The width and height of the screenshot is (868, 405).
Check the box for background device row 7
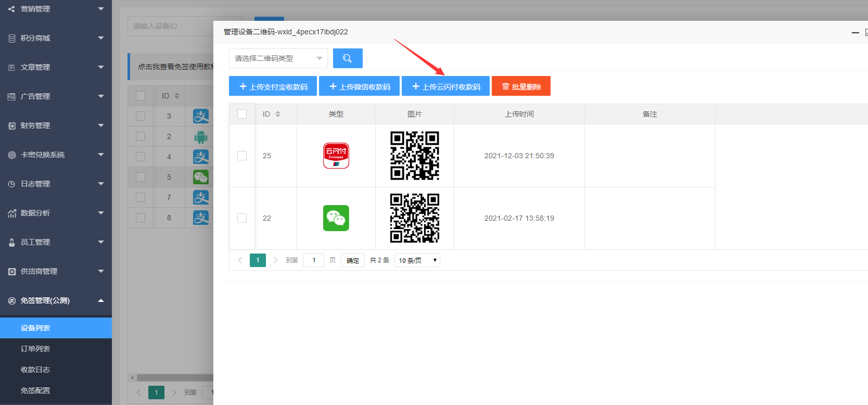[141, 197]
